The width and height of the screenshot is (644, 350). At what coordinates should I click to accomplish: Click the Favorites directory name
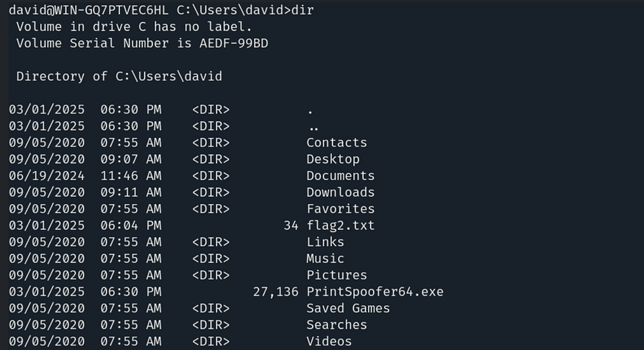click(340, 209)
